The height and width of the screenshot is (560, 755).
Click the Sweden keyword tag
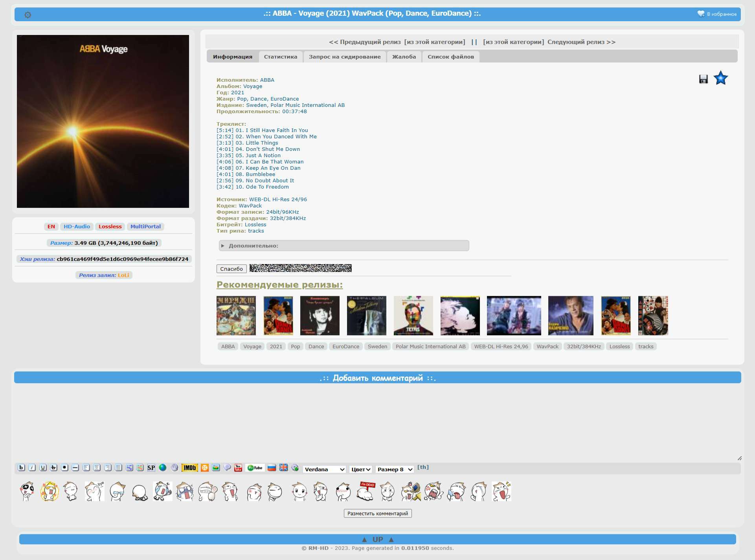[x=377, y=346]
